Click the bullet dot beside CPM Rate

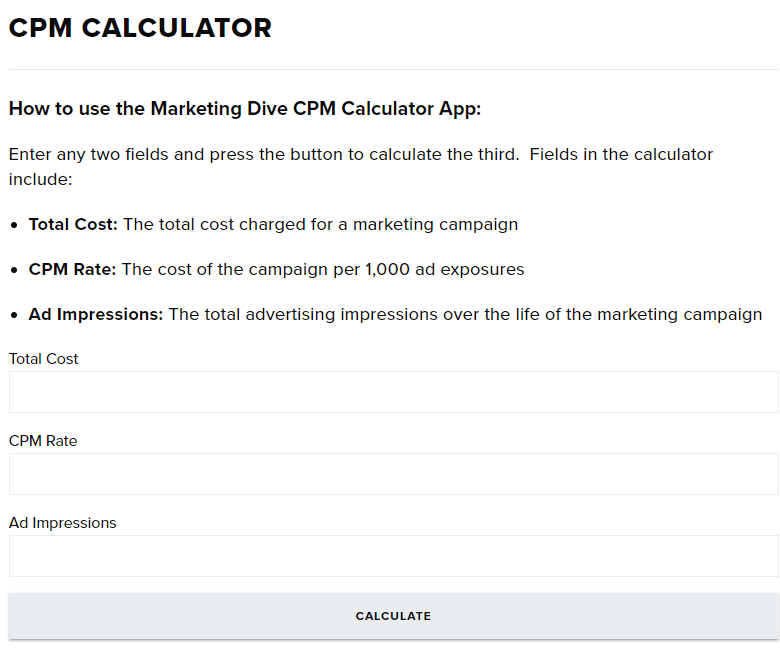click(14, 270)
